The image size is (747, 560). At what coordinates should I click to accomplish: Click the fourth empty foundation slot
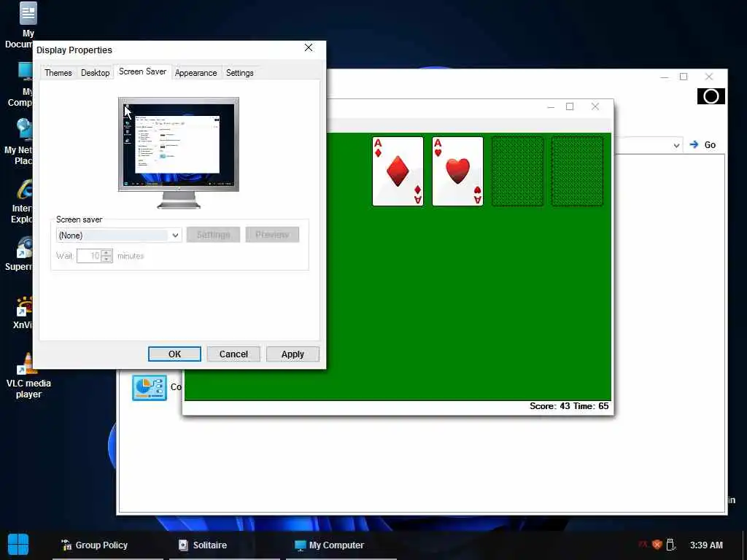pos(578,171)
